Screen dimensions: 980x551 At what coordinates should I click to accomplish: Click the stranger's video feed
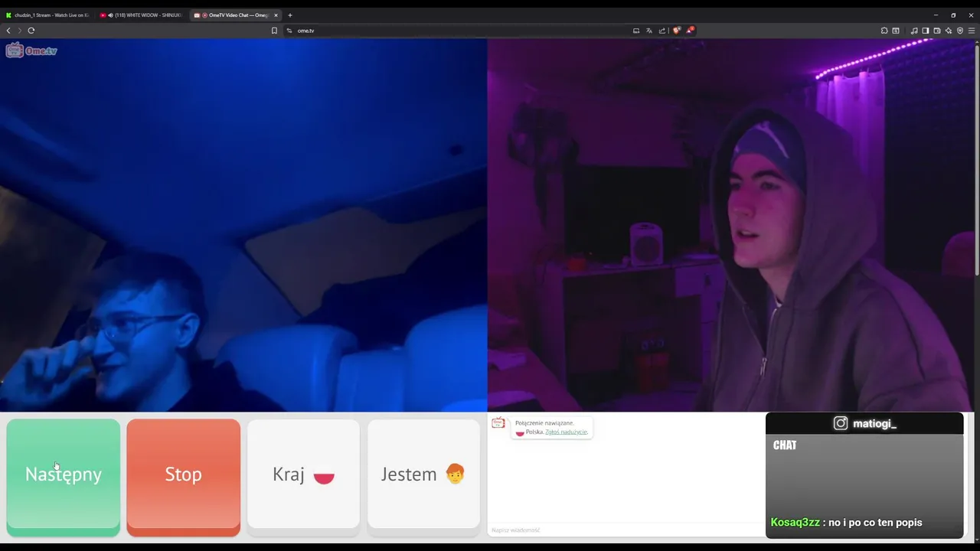[x=243, y=225]
